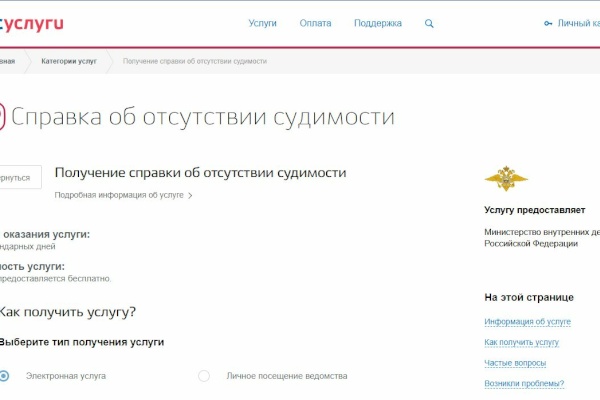
Task: Open the Поддержка menu item
Action: pos(378,23)
